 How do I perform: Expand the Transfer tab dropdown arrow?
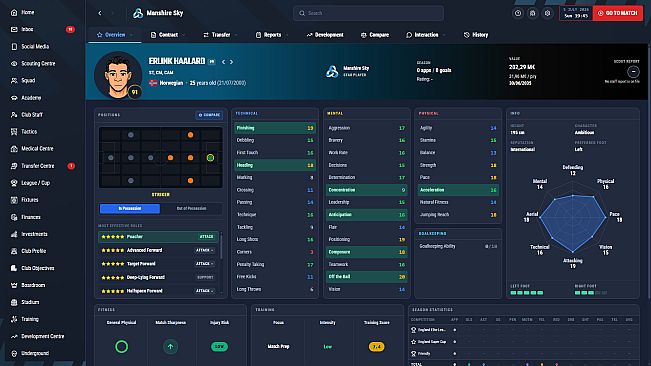(x=236, y=35)
